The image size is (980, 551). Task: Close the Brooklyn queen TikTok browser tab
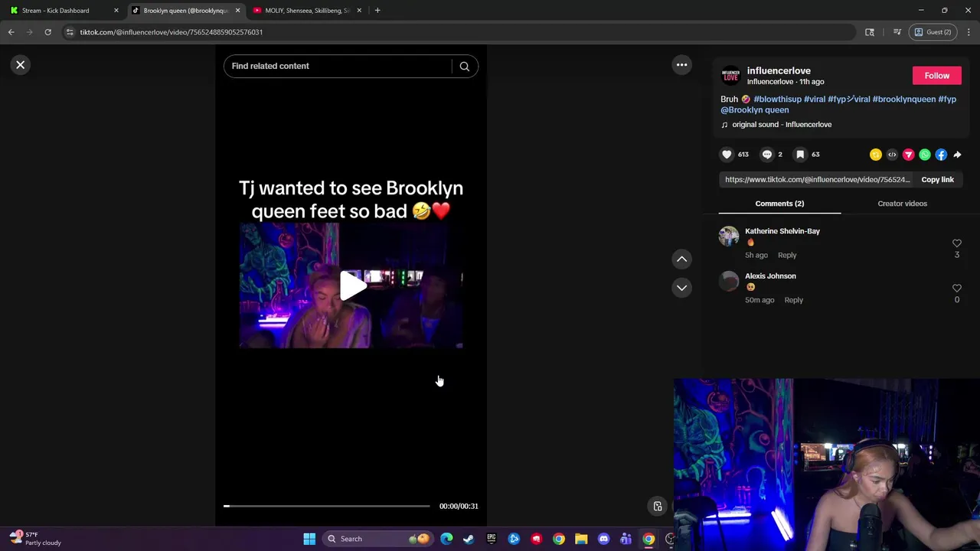coord(237,11)
